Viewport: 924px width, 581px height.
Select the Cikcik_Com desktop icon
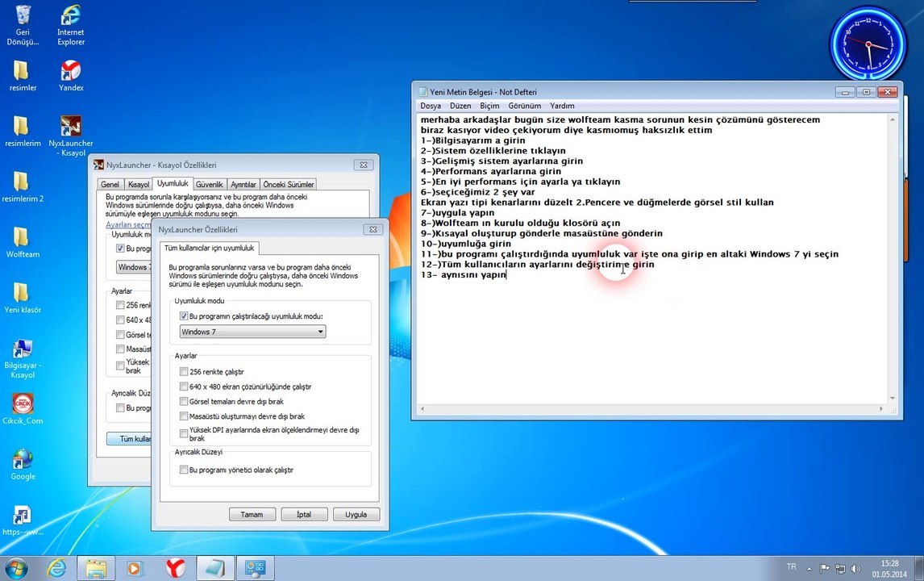tap(23, 408)
